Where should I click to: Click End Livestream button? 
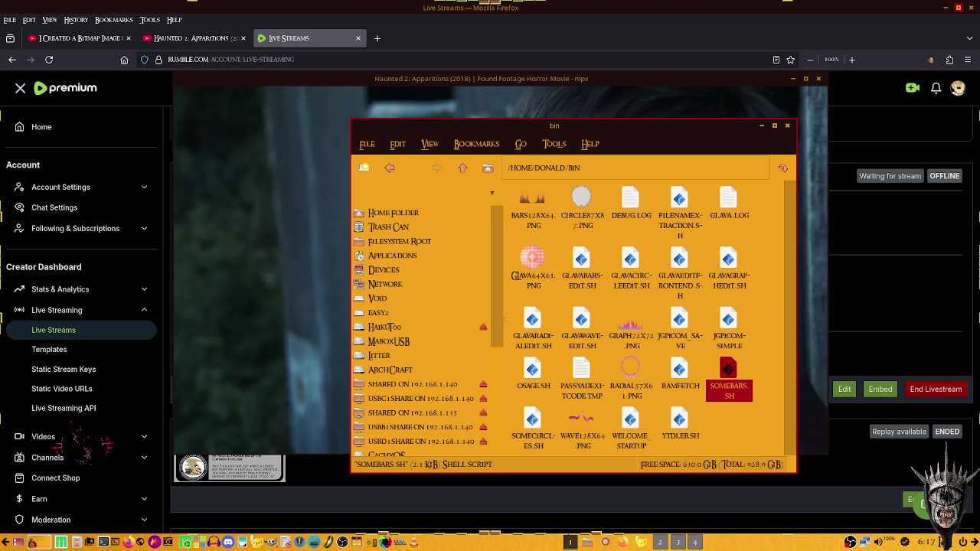click(936, 389)
